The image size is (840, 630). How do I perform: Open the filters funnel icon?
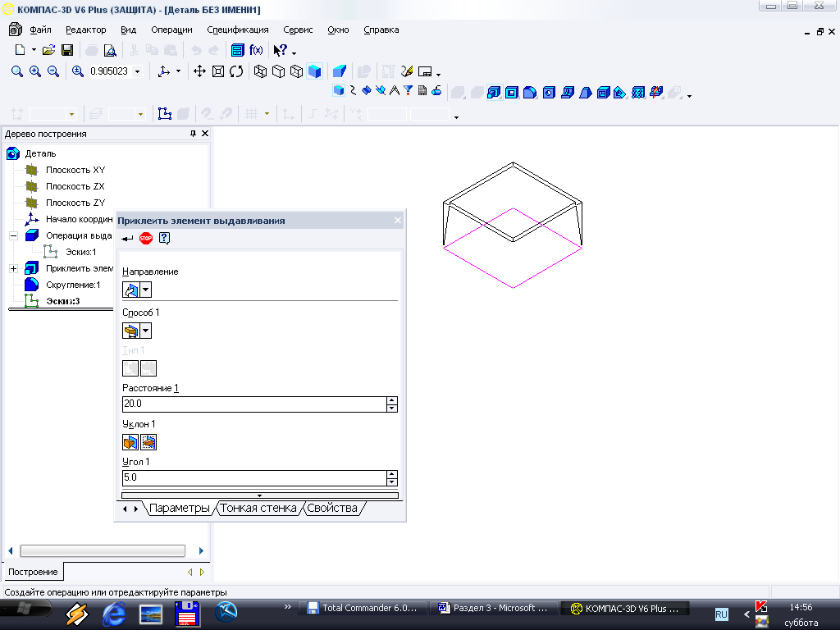click(x=409, y=90)
